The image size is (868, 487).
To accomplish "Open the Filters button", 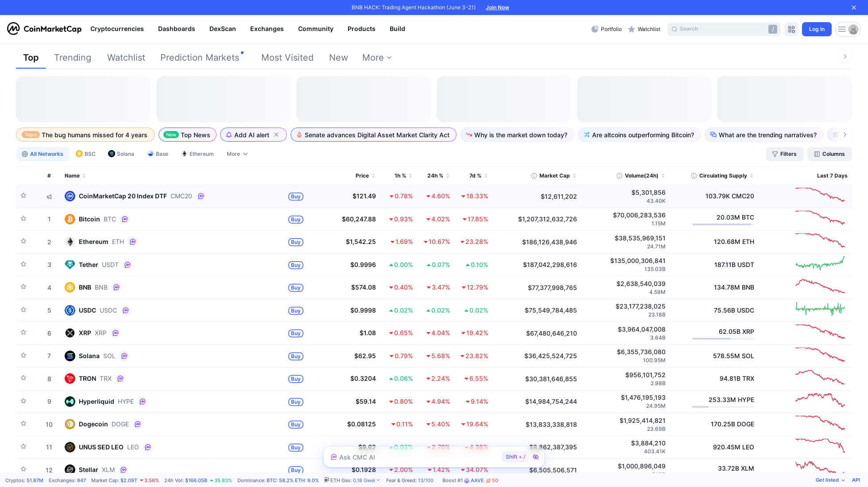I will click(x=785, y=154).
